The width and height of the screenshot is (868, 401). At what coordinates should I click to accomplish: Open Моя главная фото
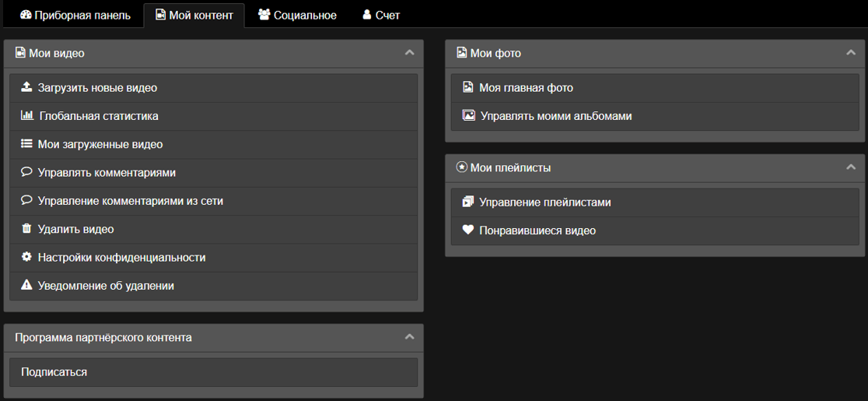pyautogui.click(x=656, y=88)
